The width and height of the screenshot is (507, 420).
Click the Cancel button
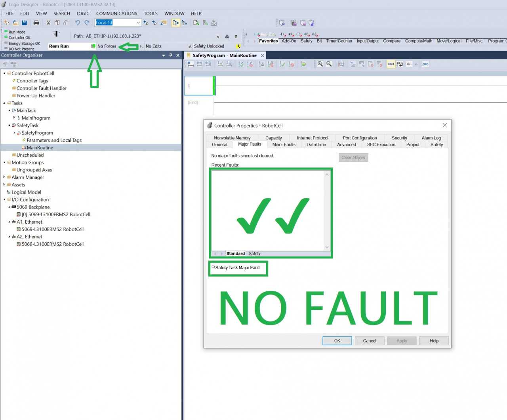[x=370, y=341]
